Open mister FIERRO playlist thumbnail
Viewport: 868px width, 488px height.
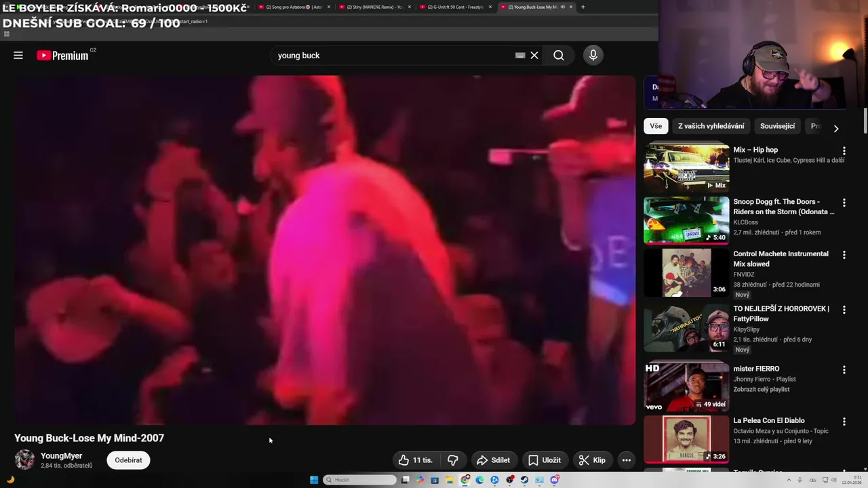pos(686,387)
